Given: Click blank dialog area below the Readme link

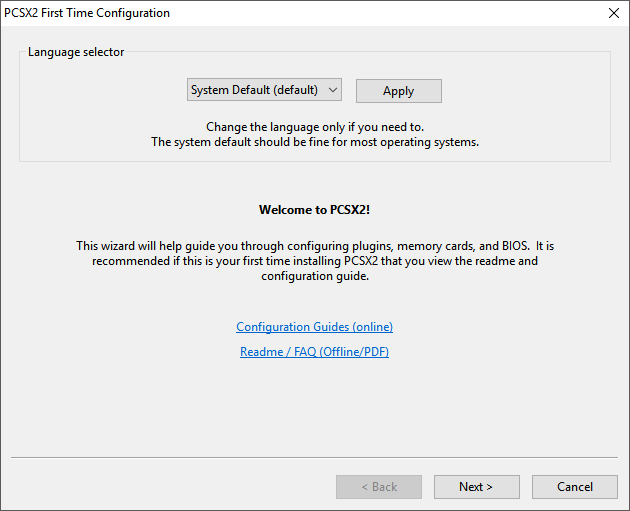Looking at the screenshot, I should 314,410.
